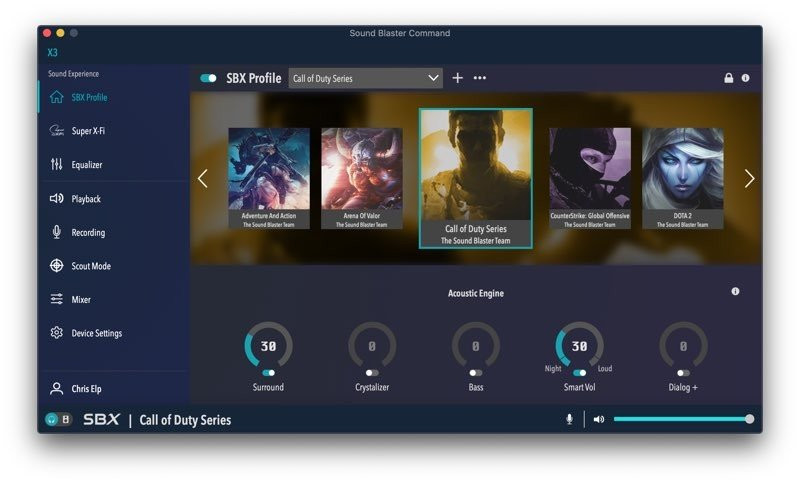Click the info icon beside the lock
The width and height of the screenshot is (800, 483).
point(745,78)
